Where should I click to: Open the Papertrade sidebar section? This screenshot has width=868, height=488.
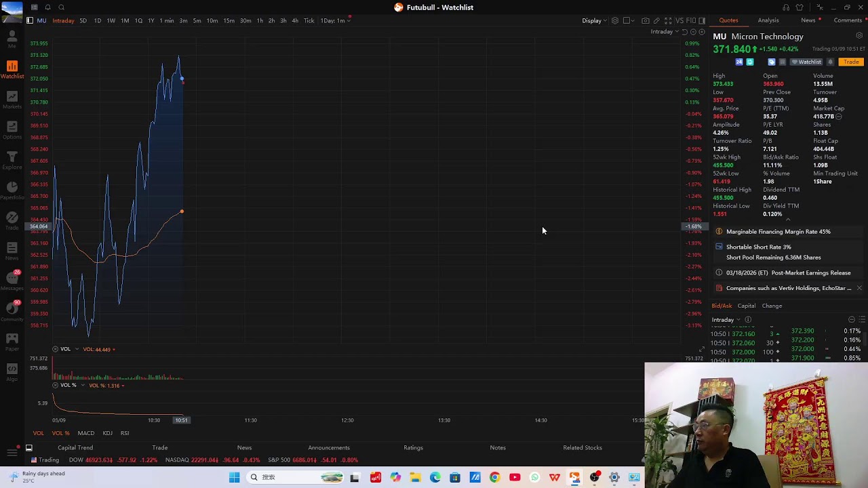tap(12, 190)
